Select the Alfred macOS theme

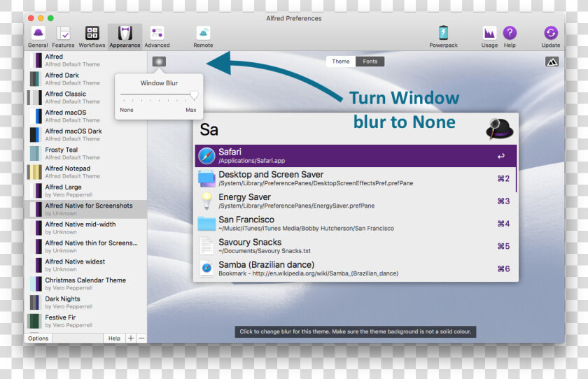point(86,116)
